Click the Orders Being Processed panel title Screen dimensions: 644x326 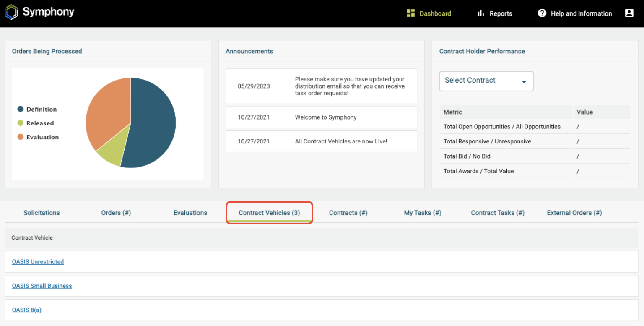(x=47, y=51)
